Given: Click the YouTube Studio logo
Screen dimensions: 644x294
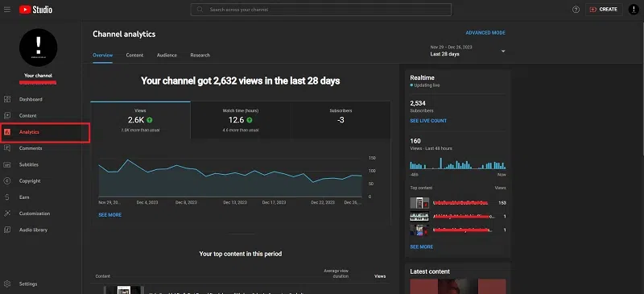Looking at the screenshot, I should pyautogui.click(x=35, y=10).
